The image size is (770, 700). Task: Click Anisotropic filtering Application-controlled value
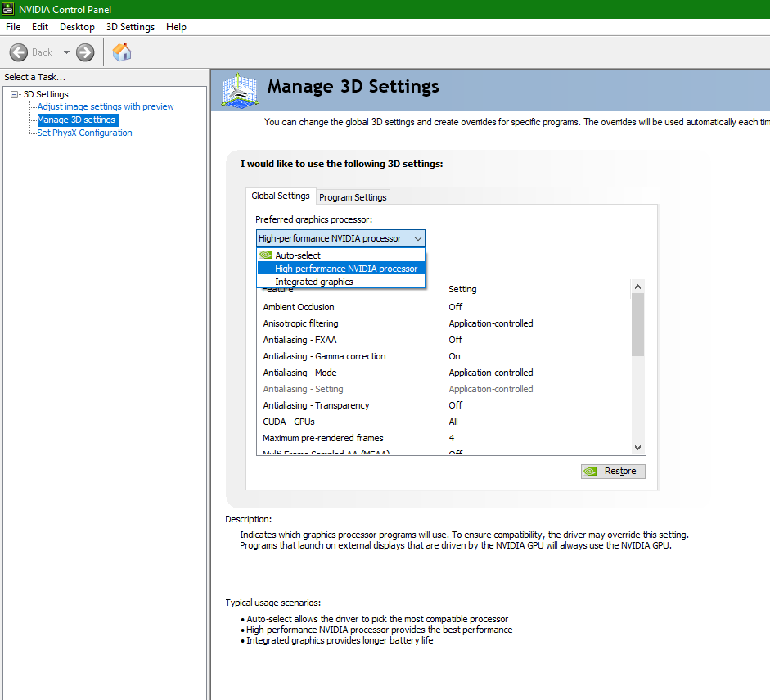pos(491,323)
